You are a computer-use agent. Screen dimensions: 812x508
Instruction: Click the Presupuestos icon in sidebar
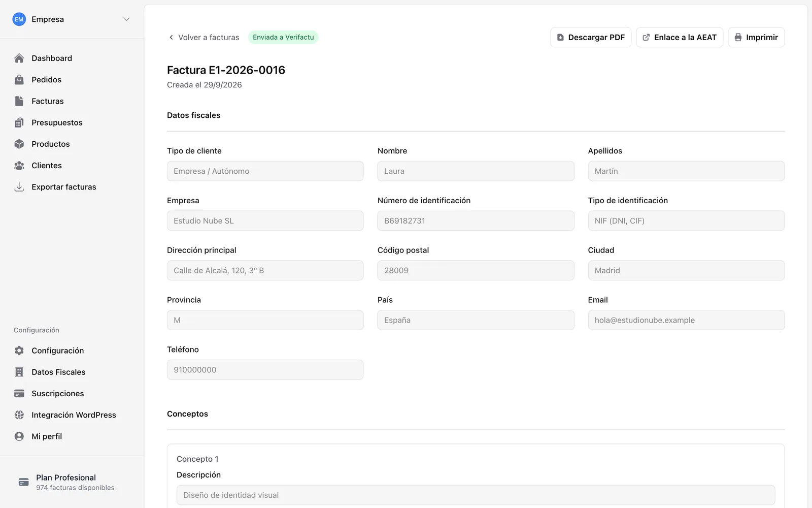click(x=19, y=122)
